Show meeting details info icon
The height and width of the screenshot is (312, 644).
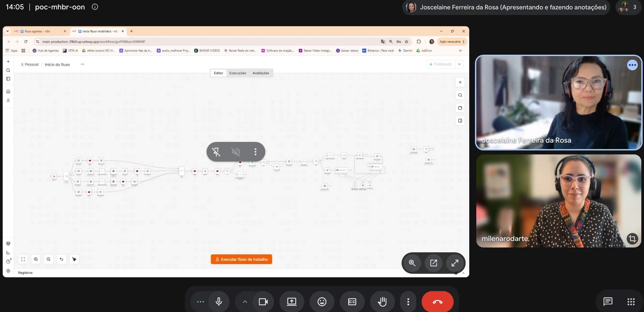[x=95, y=7]
